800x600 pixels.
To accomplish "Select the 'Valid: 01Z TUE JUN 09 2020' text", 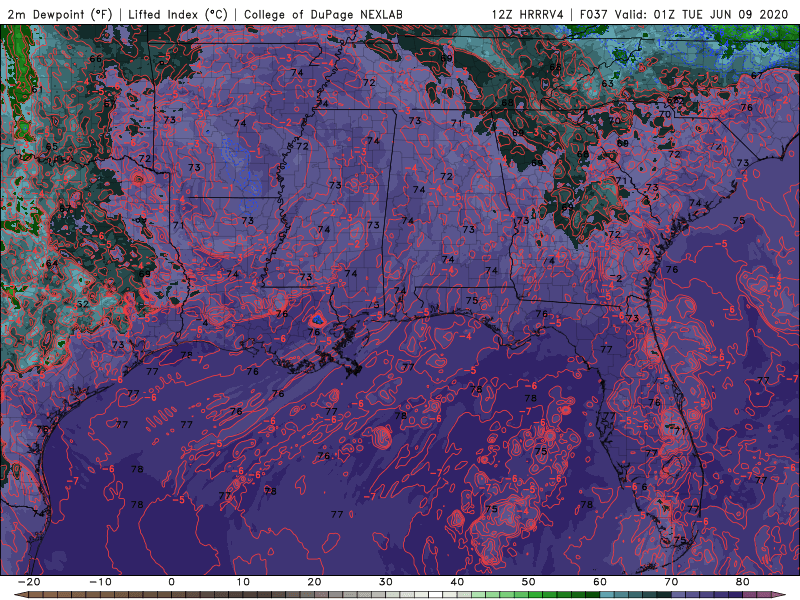I will point(702,14).
